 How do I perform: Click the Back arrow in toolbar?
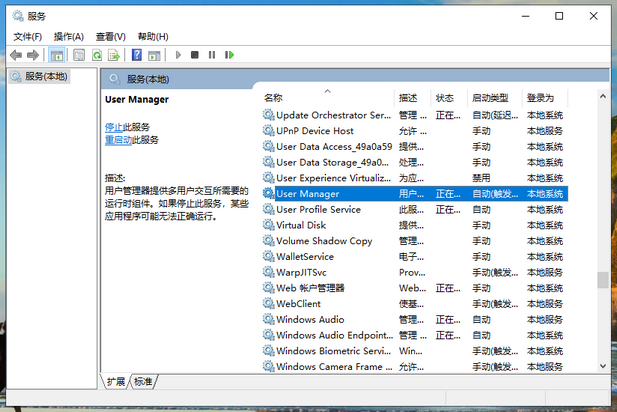tap(16, 55)
